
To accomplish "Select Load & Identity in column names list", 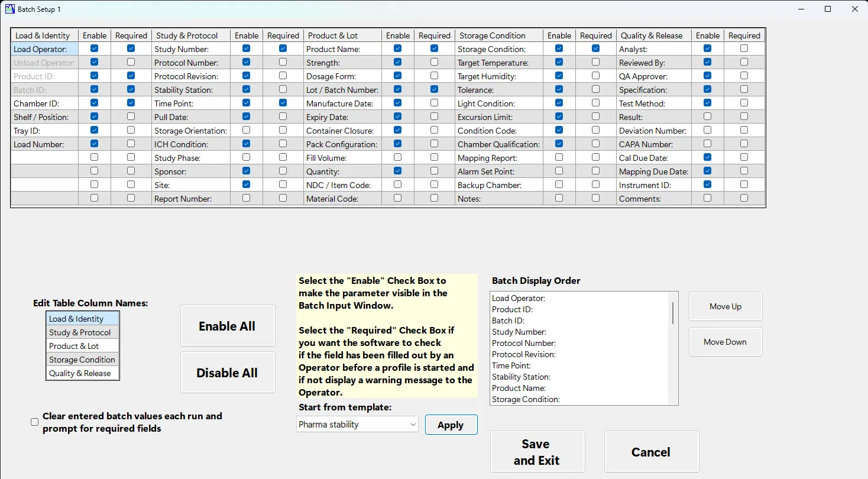I will pyautogui.click(x=83, y=319).
